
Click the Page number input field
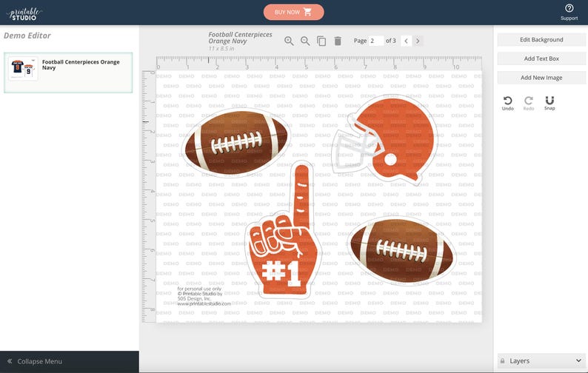[x=375, y=41]
